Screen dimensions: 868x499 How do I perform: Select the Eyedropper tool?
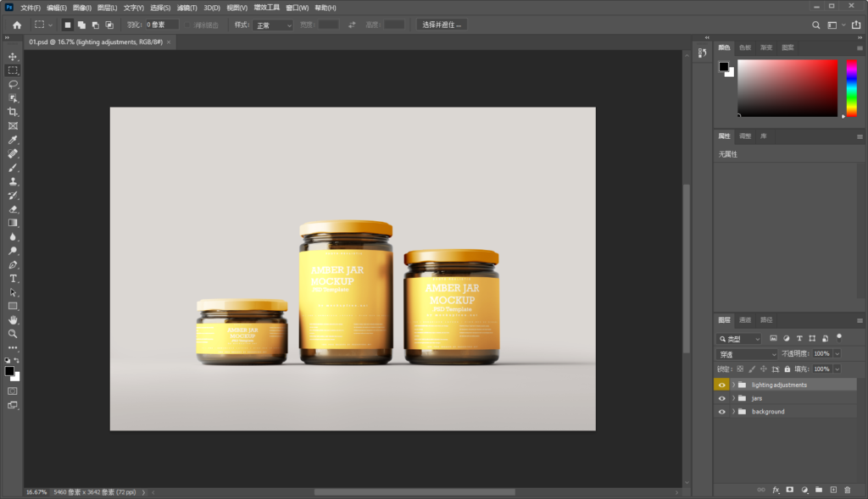(x=13, y=140)
